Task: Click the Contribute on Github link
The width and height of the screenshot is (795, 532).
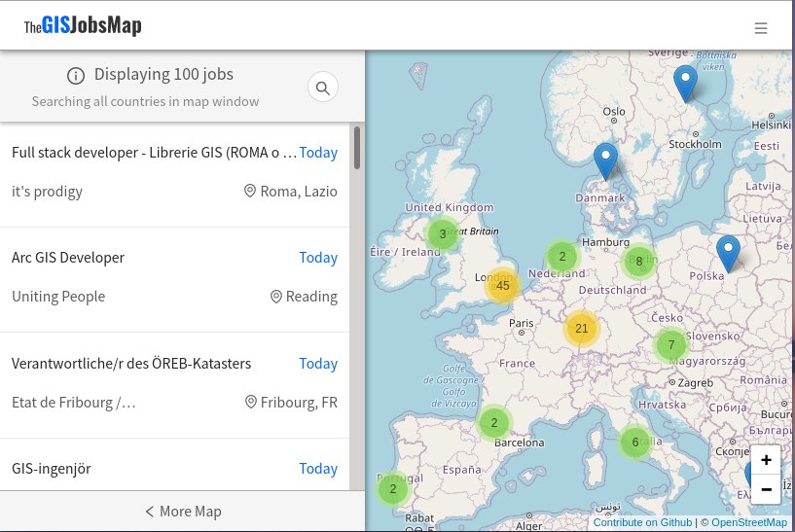Action: coord(642,522)
